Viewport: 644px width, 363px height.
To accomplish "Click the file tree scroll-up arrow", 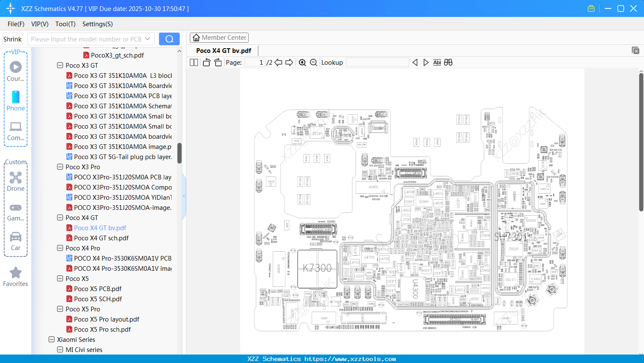I will click(x=179, y=51).
